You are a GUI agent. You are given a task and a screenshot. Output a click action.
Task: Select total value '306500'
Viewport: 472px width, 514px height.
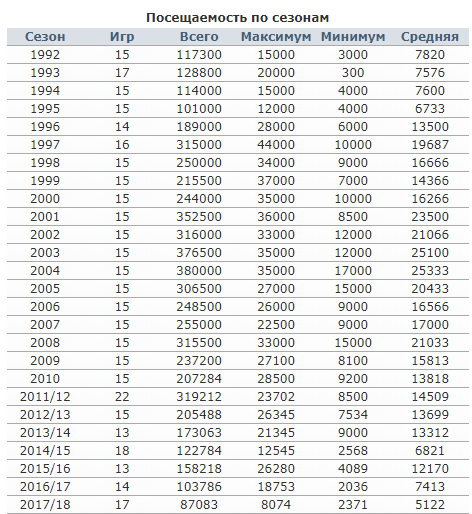pos(199,289)
